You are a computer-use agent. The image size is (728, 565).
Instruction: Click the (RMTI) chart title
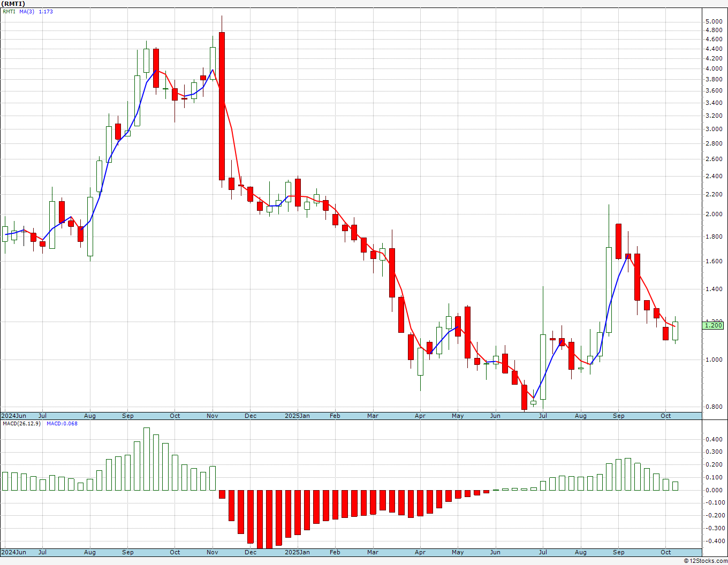click(x=13, y=4)
